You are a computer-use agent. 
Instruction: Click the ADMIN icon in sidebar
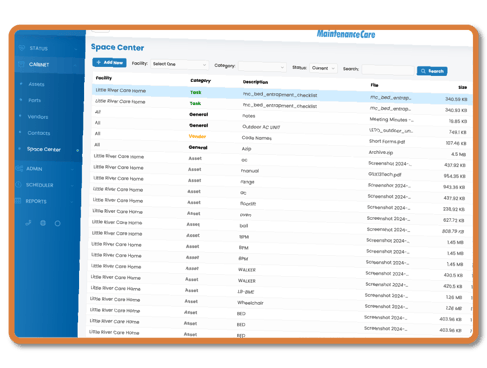20,168
